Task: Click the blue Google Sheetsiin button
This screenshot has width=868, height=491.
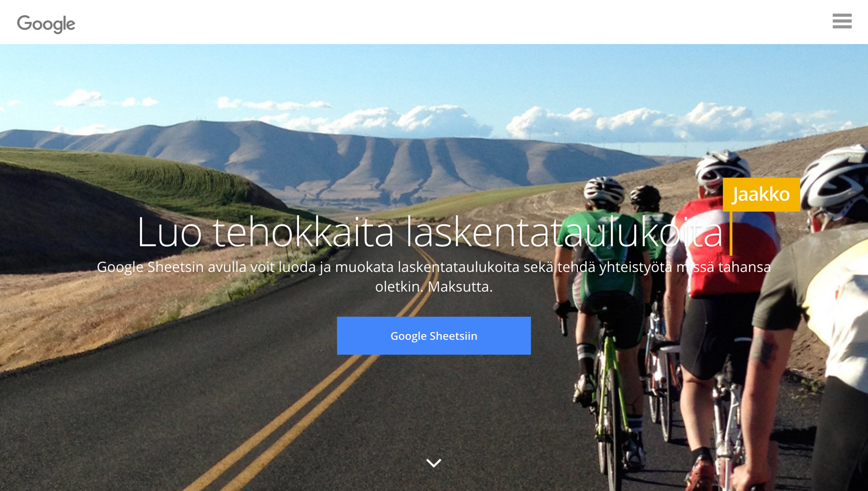Action: coord(434,335)
